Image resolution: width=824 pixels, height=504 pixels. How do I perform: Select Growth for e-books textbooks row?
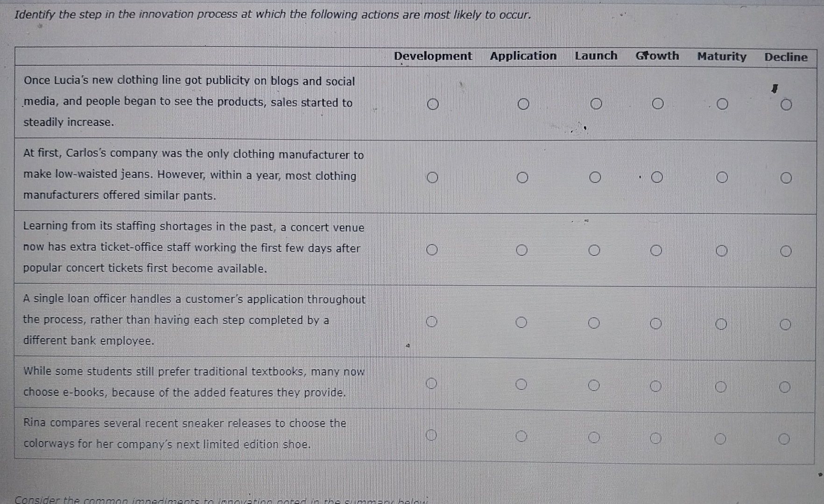[656, 386]
